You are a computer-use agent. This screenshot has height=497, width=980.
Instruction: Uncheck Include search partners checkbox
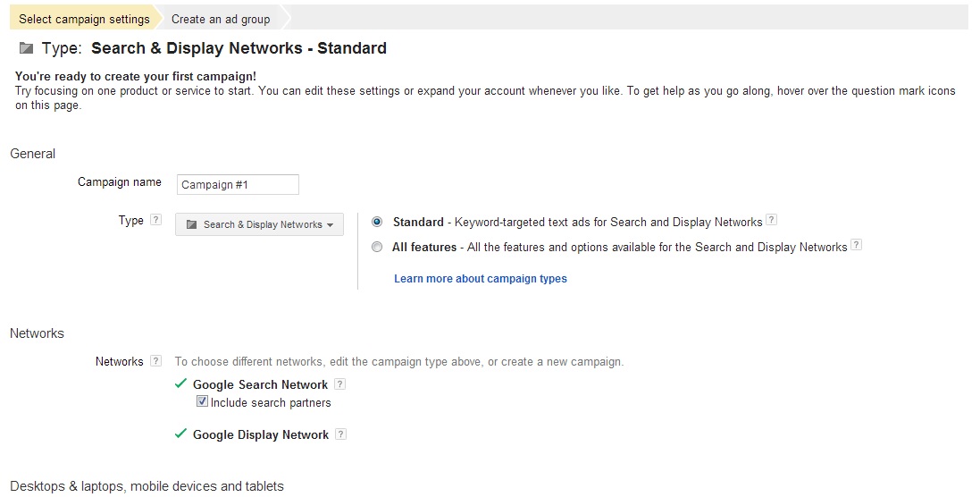point(202,402)
